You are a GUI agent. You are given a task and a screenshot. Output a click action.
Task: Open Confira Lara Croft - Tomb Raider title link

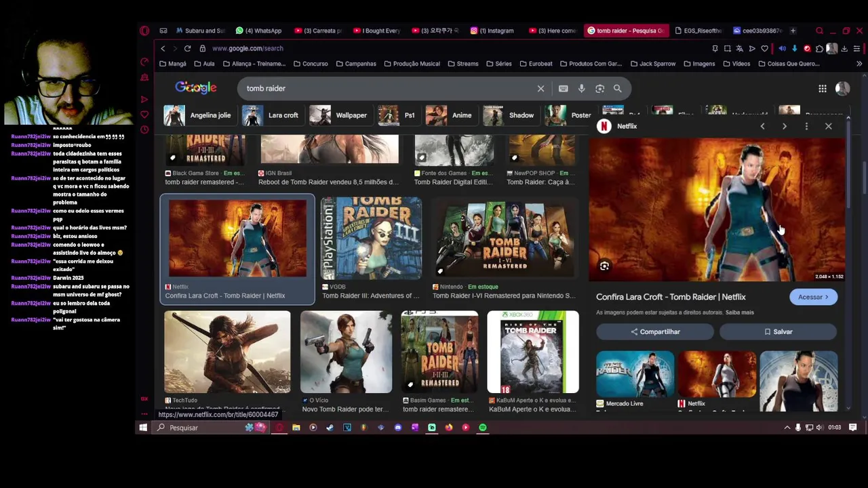pos(671,297)
